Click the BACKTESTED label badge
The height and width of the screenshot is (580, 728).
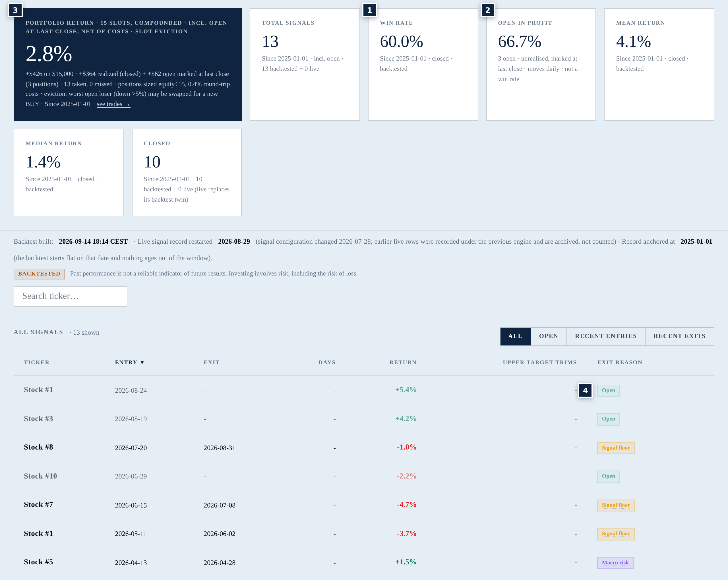pyautogui.click(x=39, y=274)
